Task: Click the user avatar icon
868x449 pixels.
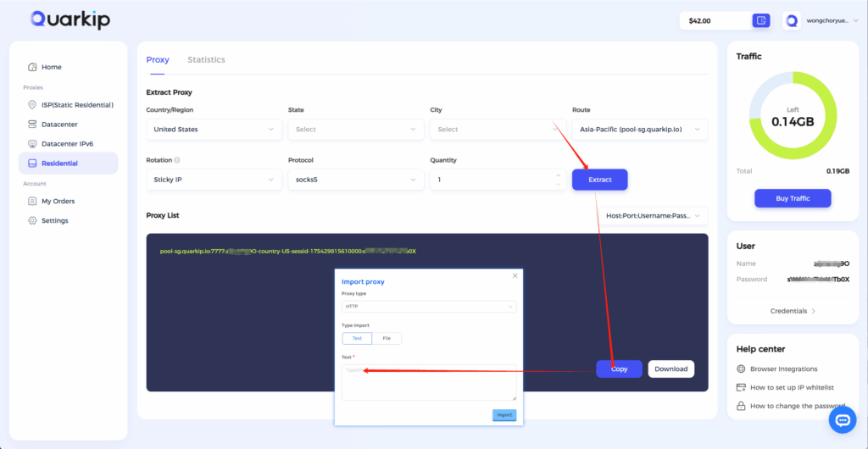Action: pos(792,20)
